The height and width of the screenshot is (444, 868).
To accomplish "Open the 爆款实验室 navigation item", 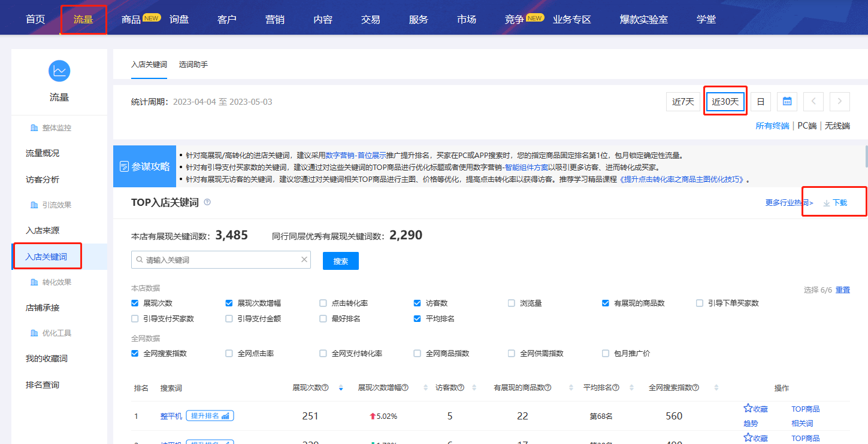I will pyautogui.click(x=644, y=19).
